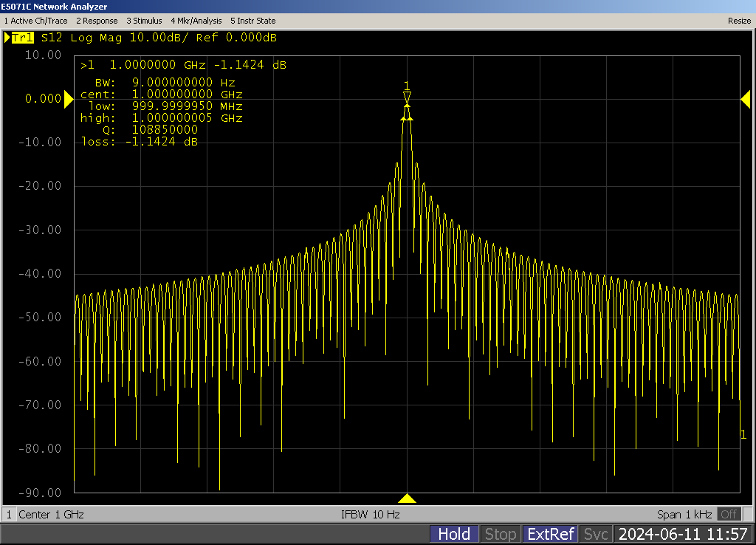Click the Center 1 GHz field

coord(51,514)
